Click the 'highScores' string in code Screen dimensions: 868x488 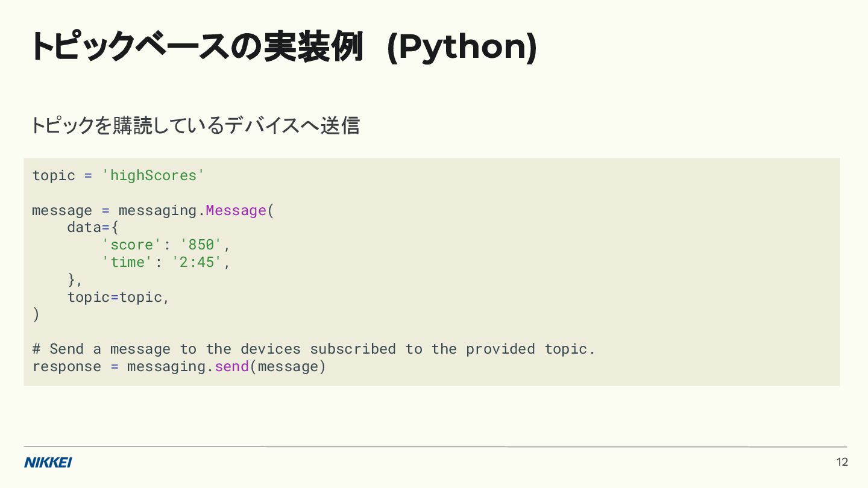(x=153, y=175)
